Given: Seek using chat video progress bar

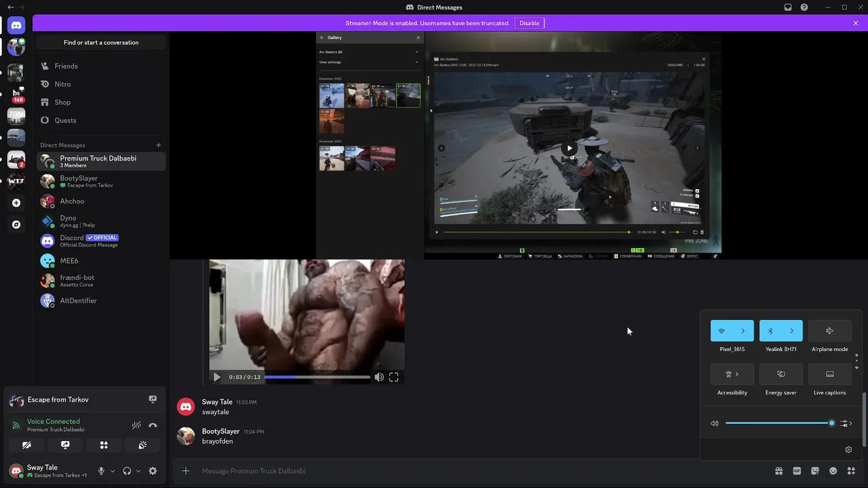Looking at the screenshot, I should pyautogui.click(x=317, y=377).
